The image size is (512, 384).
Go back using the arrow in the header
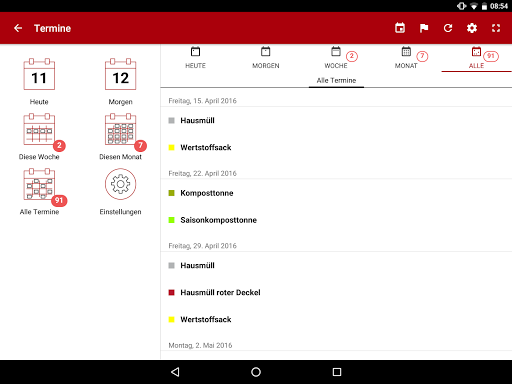[x=18, y=28]
